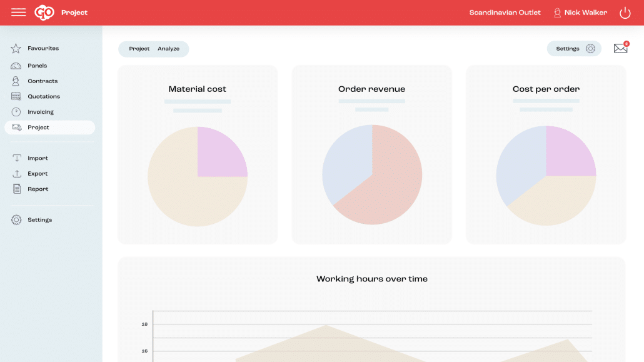The width and height of the screenshot is (644, 362).
Task: Click the Material cost card title
Action: (x=197, y=89)
